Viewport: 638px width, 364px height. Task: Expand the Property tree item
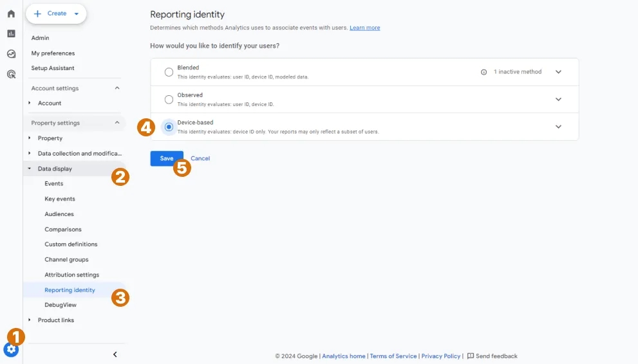click(30, 138)
